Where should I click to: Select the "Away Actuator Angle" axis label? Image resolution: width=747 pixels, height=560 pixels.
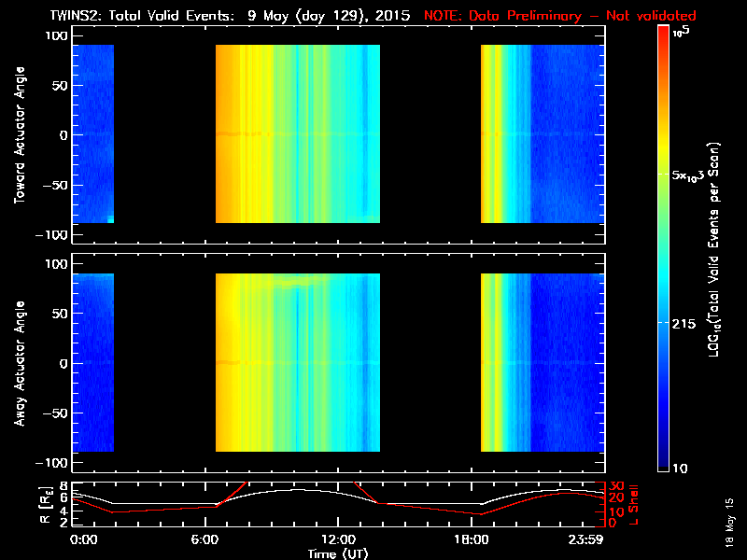[20, 363]
